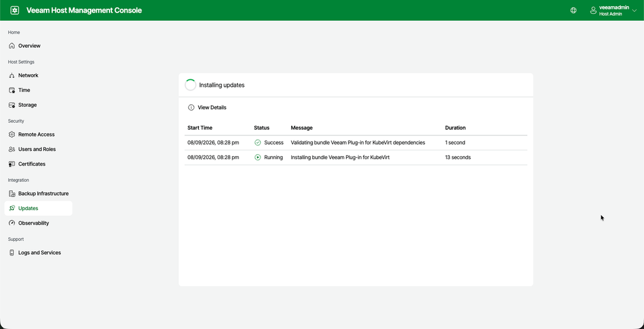Click start time of Validating bundle row
This screenshot has width=644, height=329.
[x=213, y=143]
